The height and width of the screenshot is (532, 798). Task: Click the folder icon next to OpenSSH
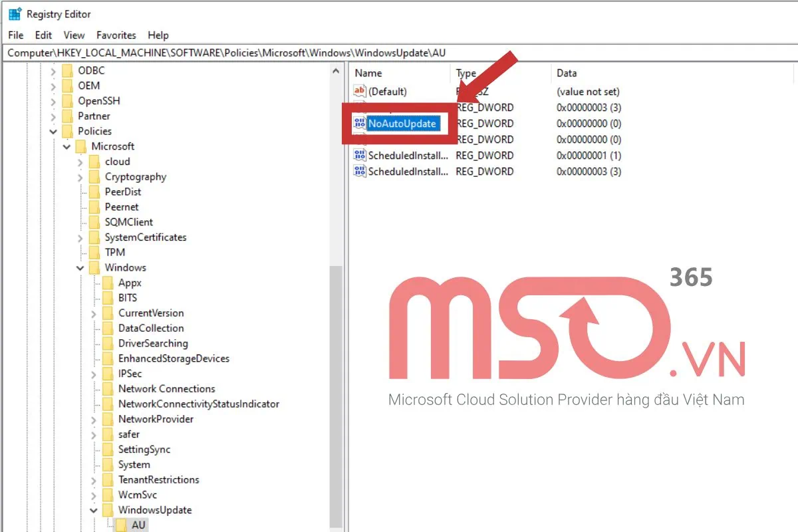tap(67, 101)
